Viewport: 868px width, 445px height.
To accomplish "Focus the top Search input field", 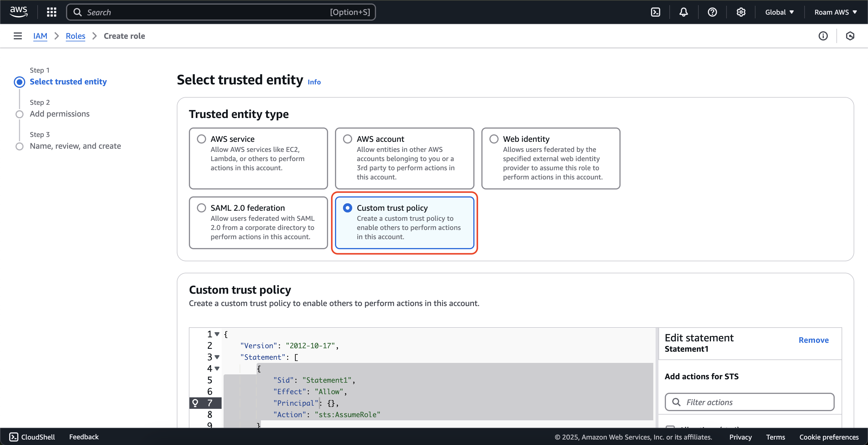I will click(x=221, y=12).
